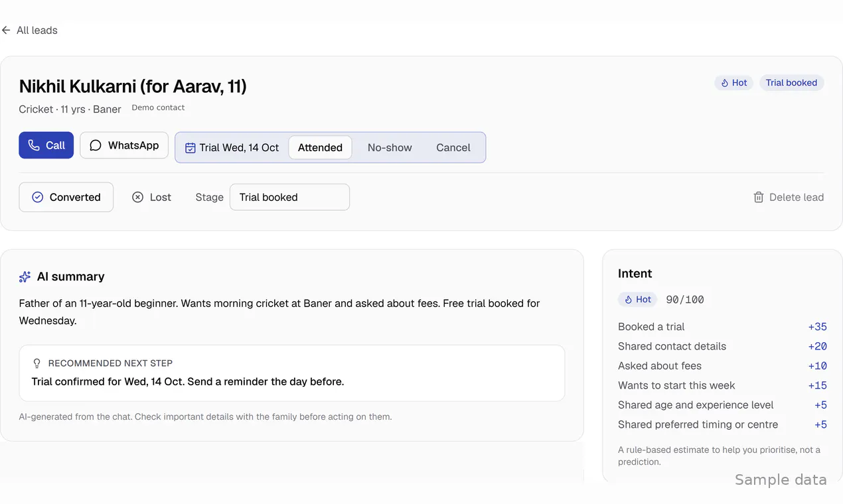This screenshot has height=504, width=843.
Task: Mark trial as Attended
Action: pos(320,148)
